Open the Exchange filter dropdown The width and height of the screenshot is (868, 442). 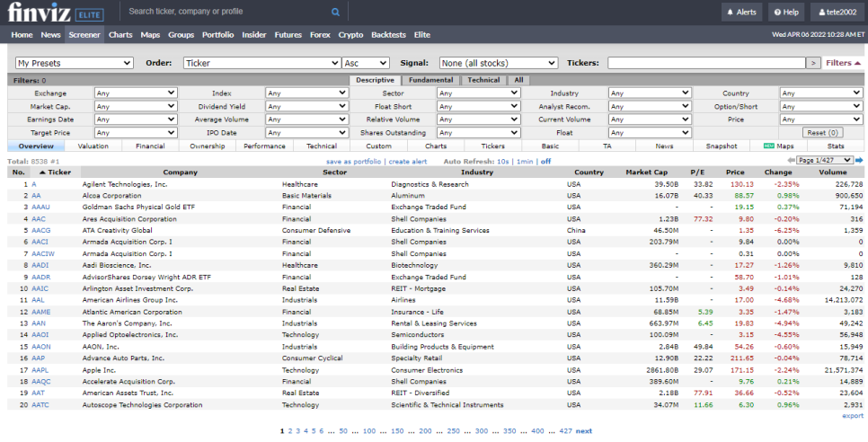(x=137, y=93)
